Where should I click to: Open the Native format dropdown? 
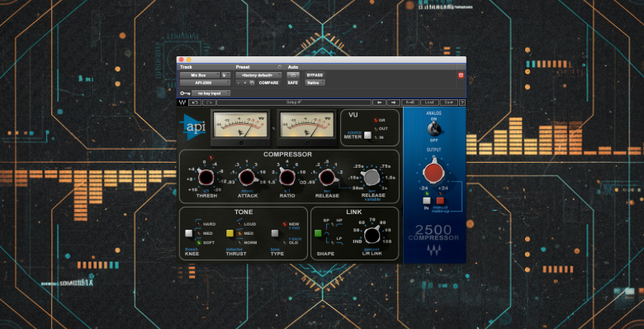click(315, 83)
